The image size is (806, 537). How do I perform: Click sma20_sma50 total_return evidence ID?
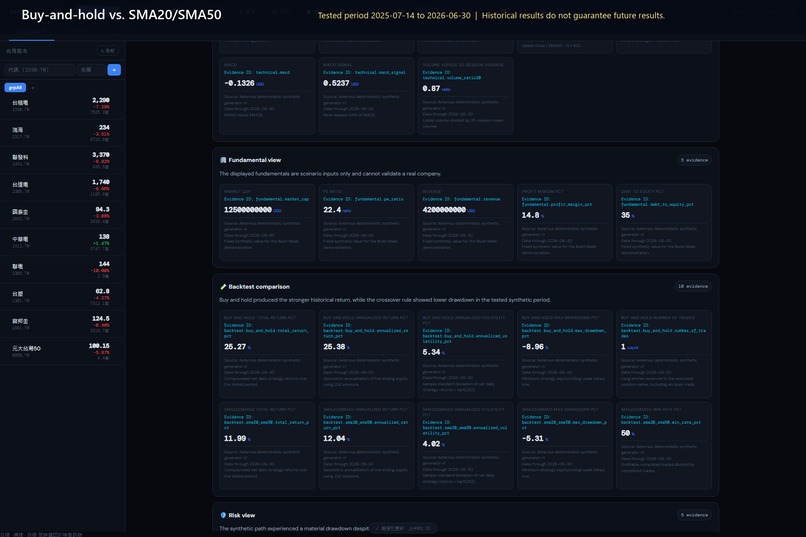(x=266, y=422)
